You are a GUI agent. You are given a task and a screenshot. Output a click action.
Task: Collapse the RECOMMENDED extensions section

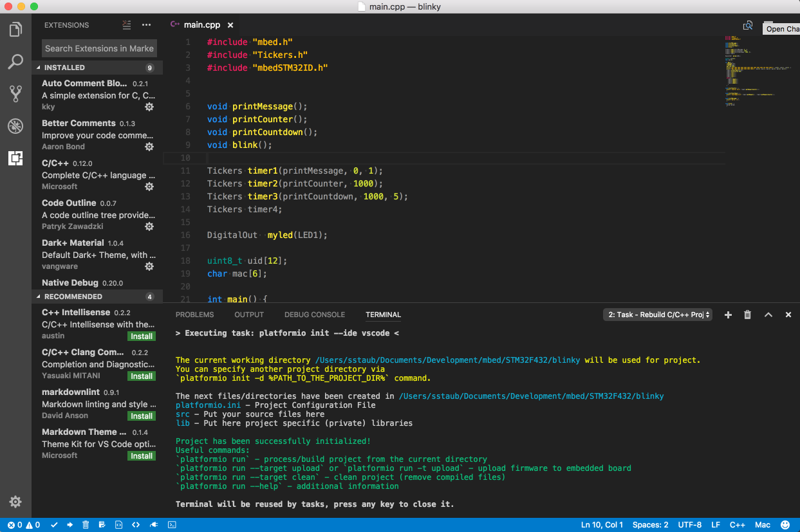97,297
